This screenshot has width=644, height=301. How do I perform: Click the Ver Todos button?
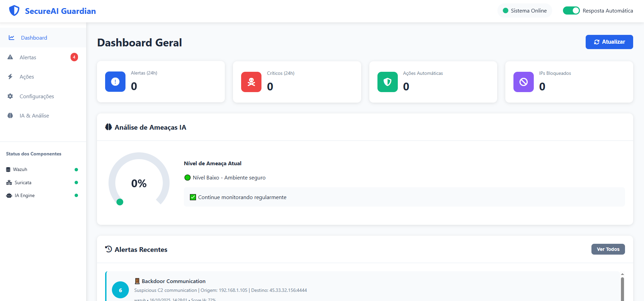pos(608,249)
